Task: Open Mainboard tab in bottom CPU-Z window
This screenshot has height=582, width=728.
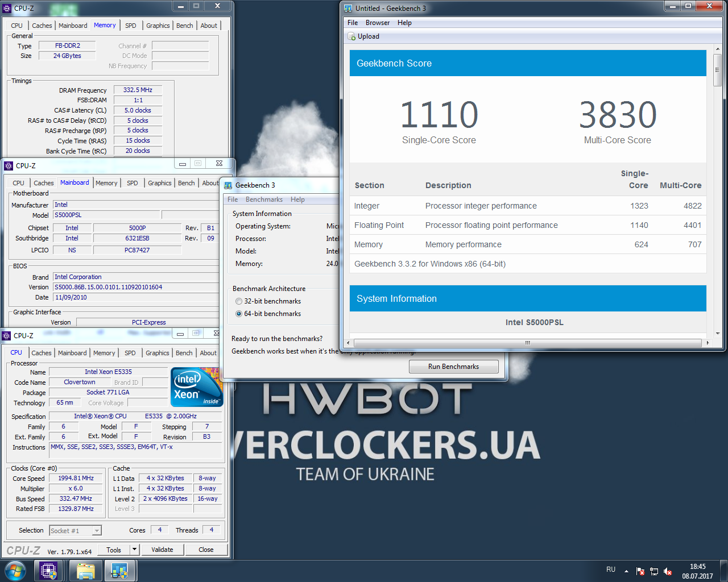Action: click(72, 353)
